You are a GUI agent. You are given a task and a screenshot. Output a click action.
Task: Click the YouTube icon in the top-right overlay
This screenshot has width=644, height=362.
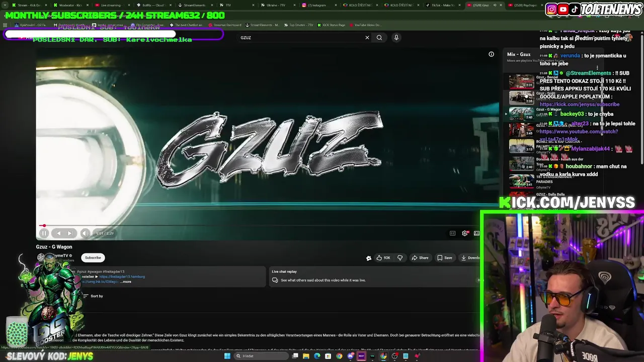[x=563, y=9]
